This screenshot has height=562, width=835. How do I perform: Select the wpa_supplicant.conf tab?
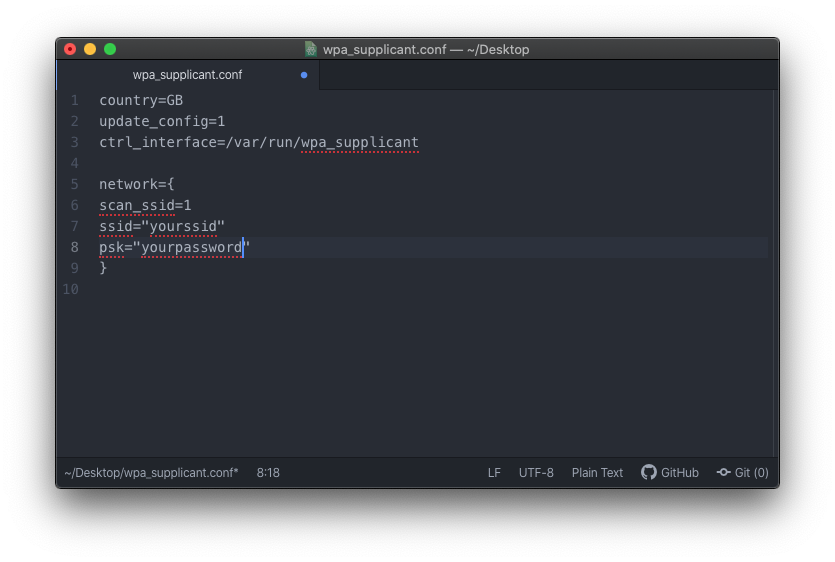pyautogui.click(x=187, y=75)
